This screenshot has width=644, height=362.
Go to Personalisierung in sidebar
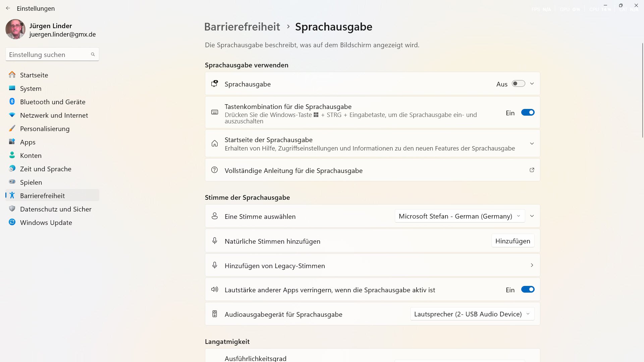tap(45, 129)
